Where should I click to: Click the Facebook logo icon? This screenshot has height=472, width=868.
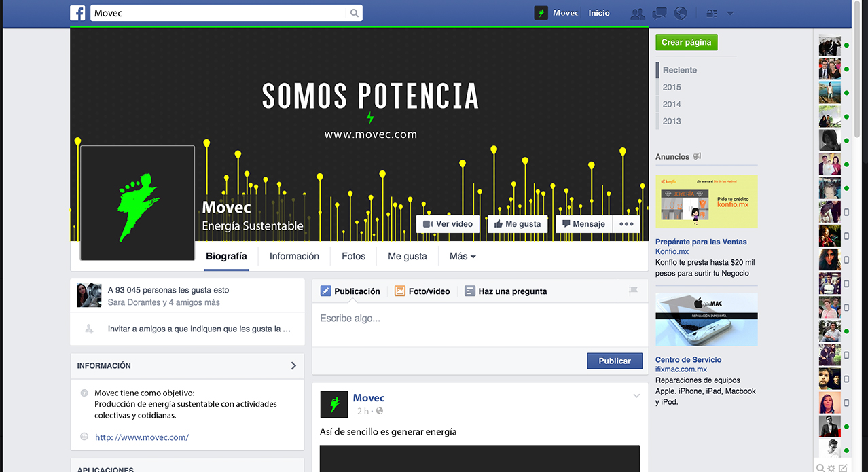click(78, 13)
